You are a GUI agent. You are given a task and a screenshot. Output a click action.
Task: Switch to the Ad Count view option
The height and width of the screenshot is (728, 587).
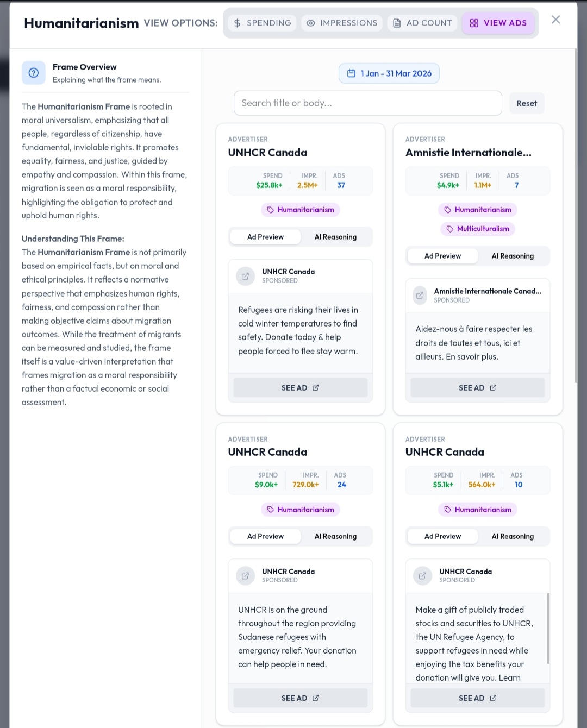[x=422, y=23]
